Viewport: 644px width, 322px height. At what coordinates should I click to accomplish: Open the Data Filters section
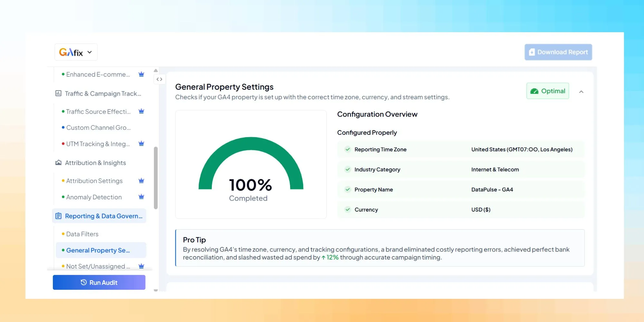pos(82,234)
